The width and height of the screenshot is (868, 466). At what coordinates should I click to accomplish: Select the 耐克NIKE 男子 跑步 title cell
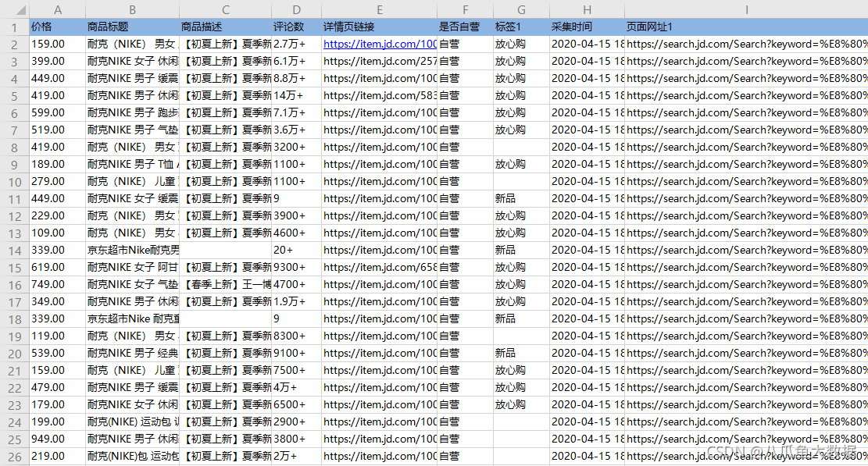(133, 112)
